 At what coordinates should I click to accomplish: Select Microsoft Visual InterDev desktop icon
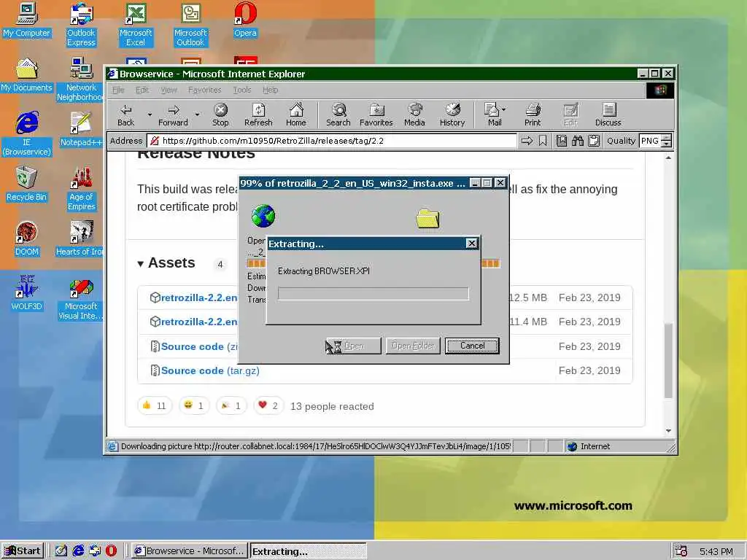click(81, 298)
